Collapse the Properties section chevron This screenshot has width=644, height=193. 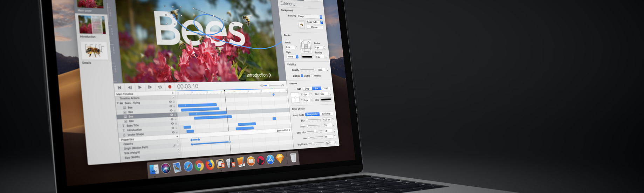(177, 137)
